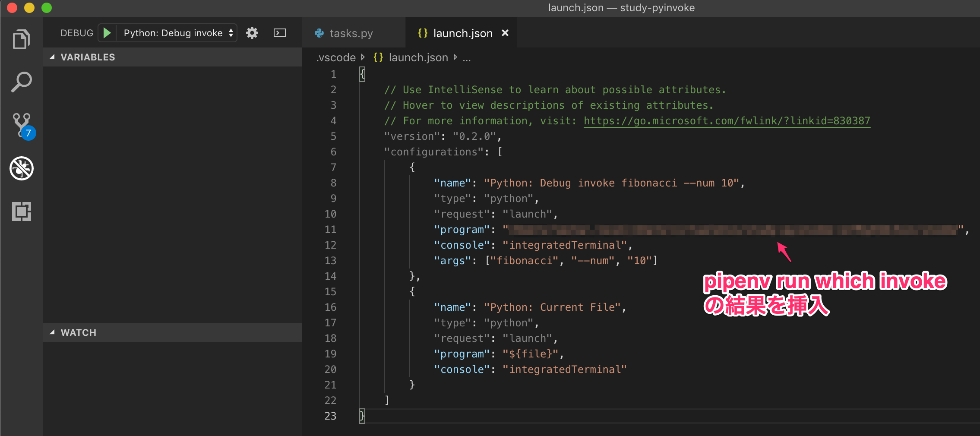Click the "fibonacci" argument string
The image size is (980, 436).
524,261
